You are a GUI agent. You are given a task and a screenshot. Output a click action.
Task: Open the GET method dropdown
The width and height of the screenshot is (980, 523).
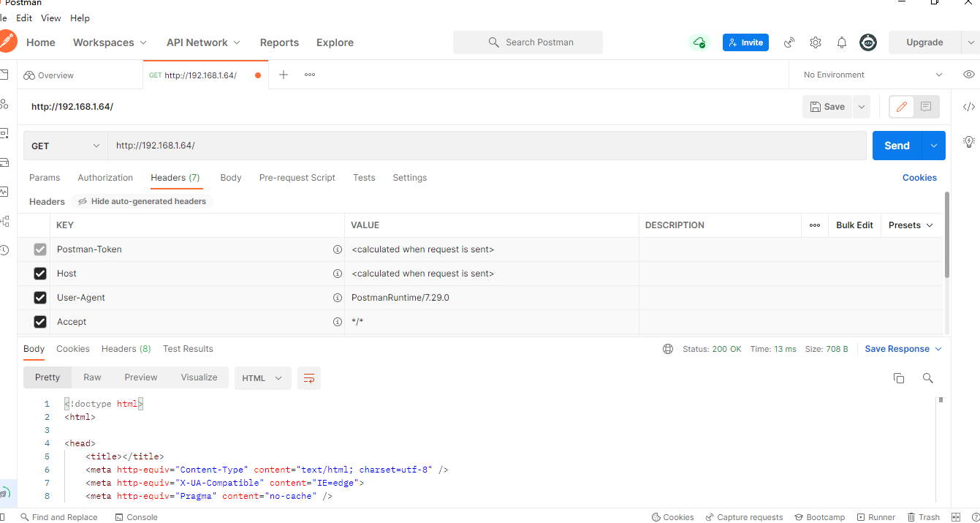point(64,146)
